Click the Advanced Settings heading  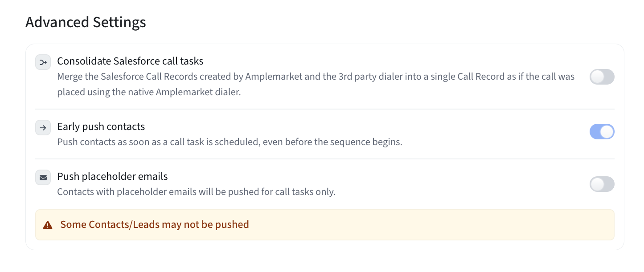86,22
